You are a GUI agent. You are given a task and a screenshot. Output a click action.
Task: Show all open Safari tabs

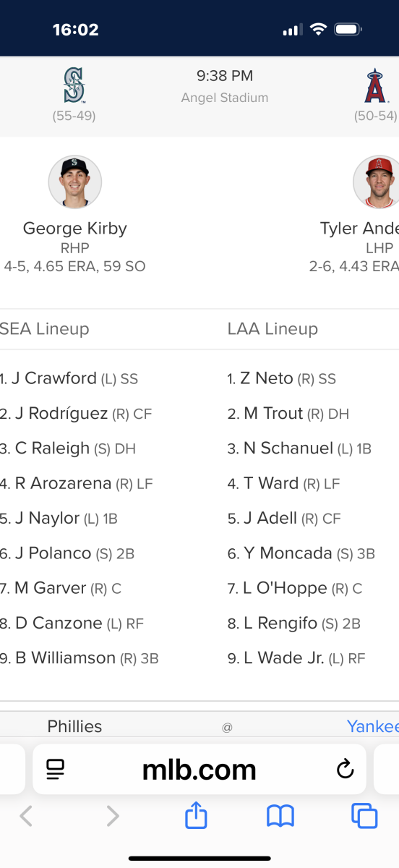click(x=364, y=816)
